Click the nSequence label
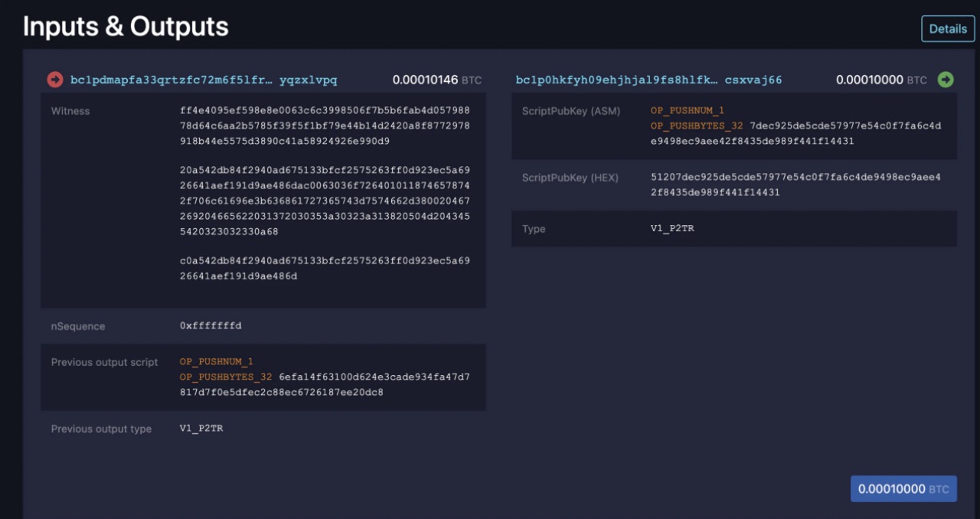Screen dimensions: 980x519 click(x=78, y=326)
